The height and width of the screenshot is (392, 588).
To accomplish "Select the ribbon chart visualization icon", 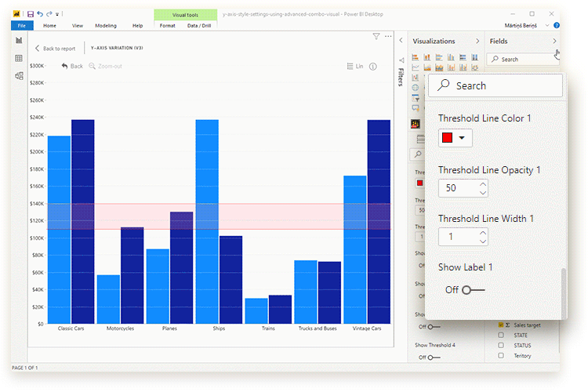I will pos(475,67).
